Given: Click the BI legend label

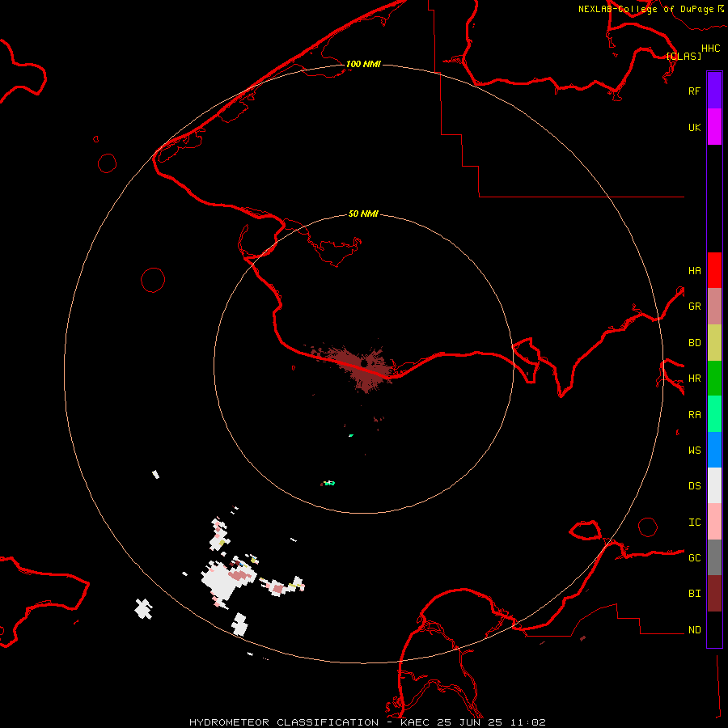Looking at the screenshot, I should click(694, 594).
